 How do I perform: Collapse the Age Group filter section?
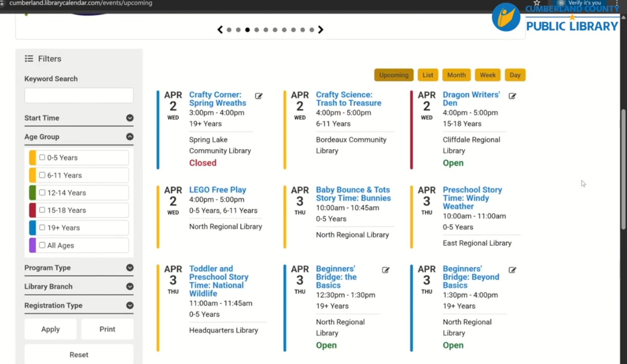click(x=130, y=137)
